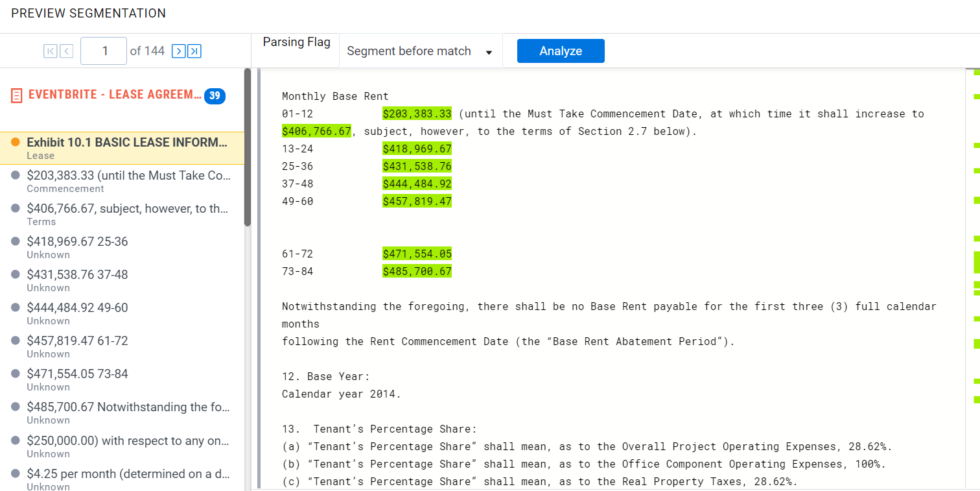Click the '12. Base Year:' line
Image resolution: width=980 pixels, height=491 pixels.
click(326, 377)
